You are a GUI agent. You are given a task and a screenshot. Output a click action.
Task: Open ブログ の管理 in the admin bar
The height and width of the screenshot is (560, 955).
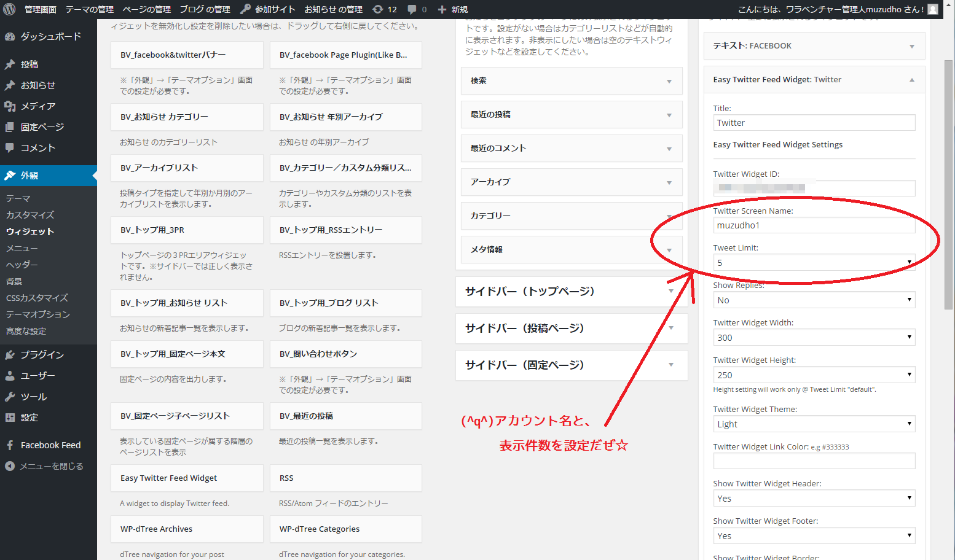[x=205, y=9]
